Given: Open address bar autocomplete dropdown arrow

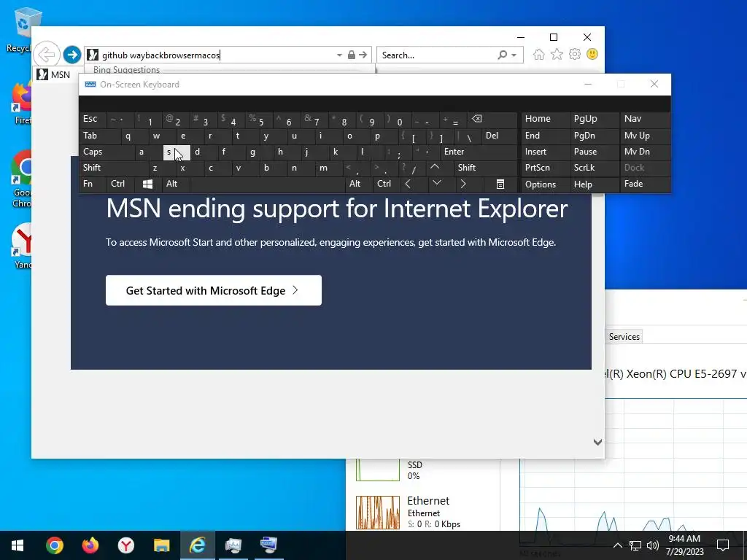Looking at the screenshot, I should point(339,55).
